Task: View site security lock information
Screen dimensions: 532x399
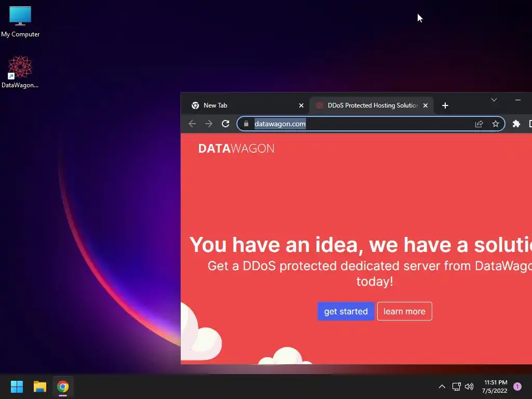Action: tap(246, 124)
